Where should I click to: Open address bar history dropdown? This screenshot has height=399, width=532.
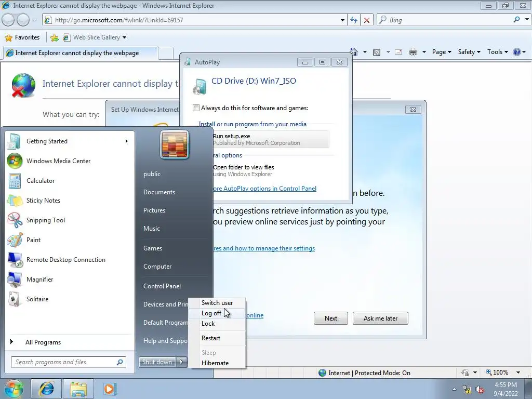[342, 20]
